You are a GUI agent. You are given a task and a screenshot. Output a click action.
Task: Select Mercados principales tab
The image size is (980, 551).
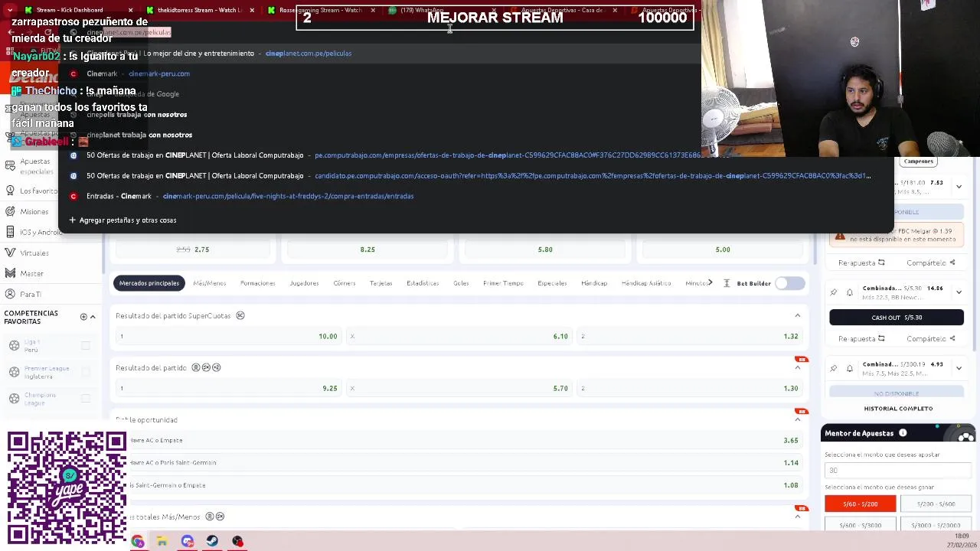click(149, 283)
